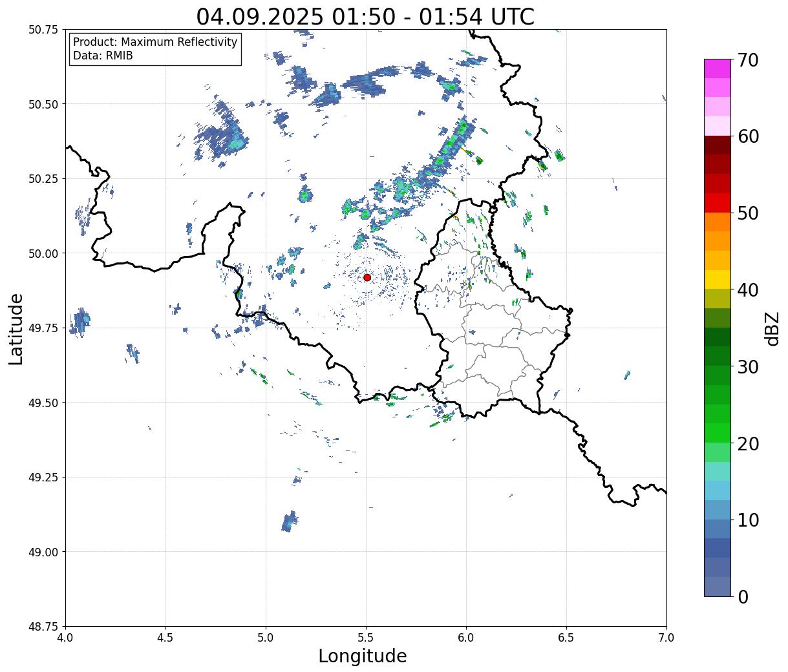
Task: Click the latitude tick label 50.25
Action: [x=44, y=179]
